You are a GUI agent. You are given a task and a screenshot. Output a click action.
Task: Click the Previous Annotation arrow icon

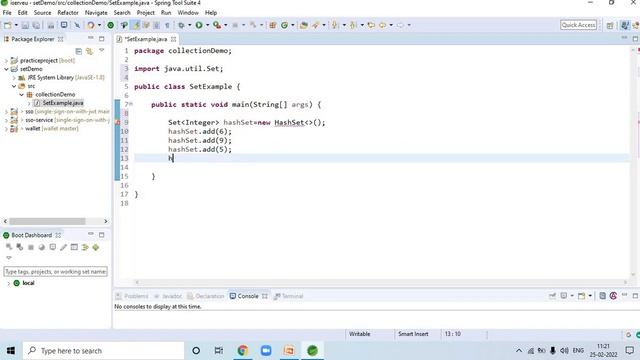coord(353,25)
